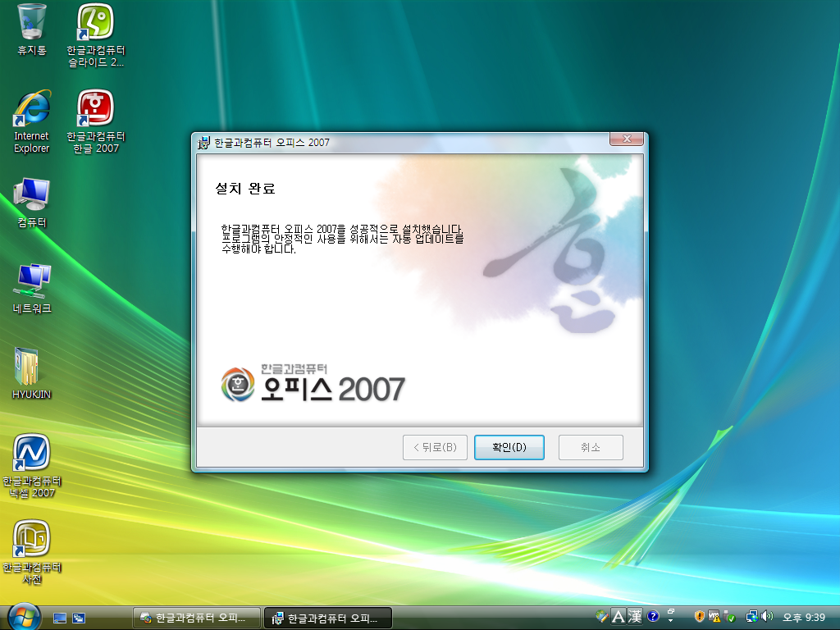Screen dimensions: 840x630
Task: Open 한글과컴퓨터 한글 2007 shortcut
Action: coord(95,122)
